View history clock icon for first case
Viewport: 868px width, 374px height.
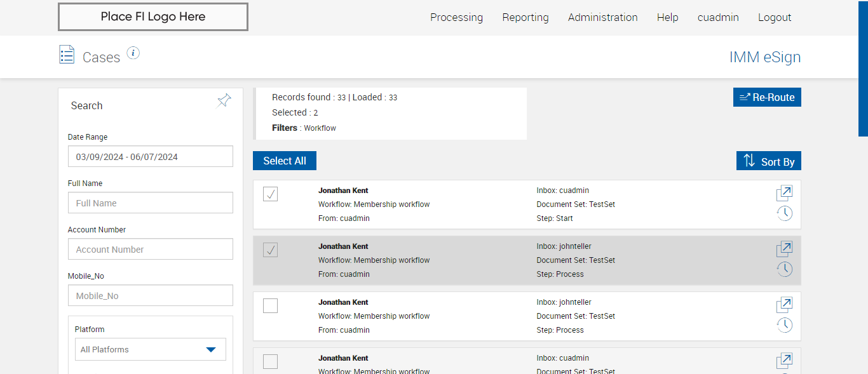click(784, 213)
